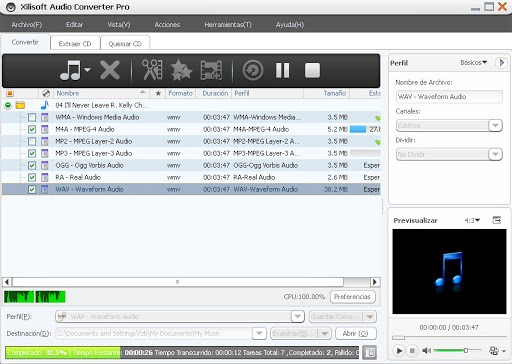Screen dimensions: 512x364
Task: Pause the conversion
Action: tap(282, 70)
